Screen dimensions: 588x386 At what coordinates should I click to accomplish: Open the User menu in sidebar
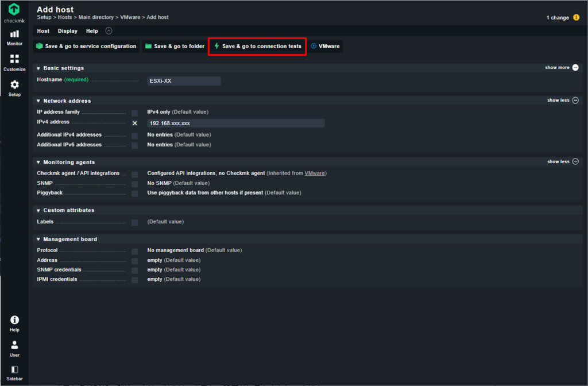coord(14,349)
